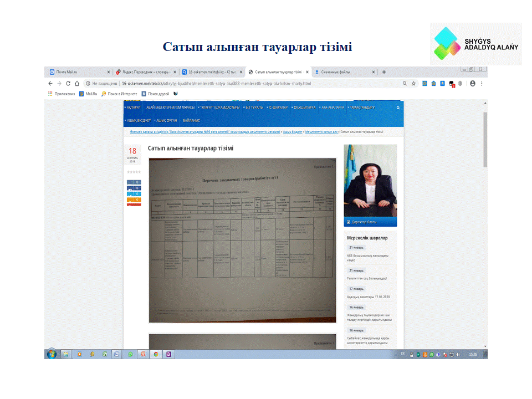Close the Почта Mail.ru tab

point(109,72)
